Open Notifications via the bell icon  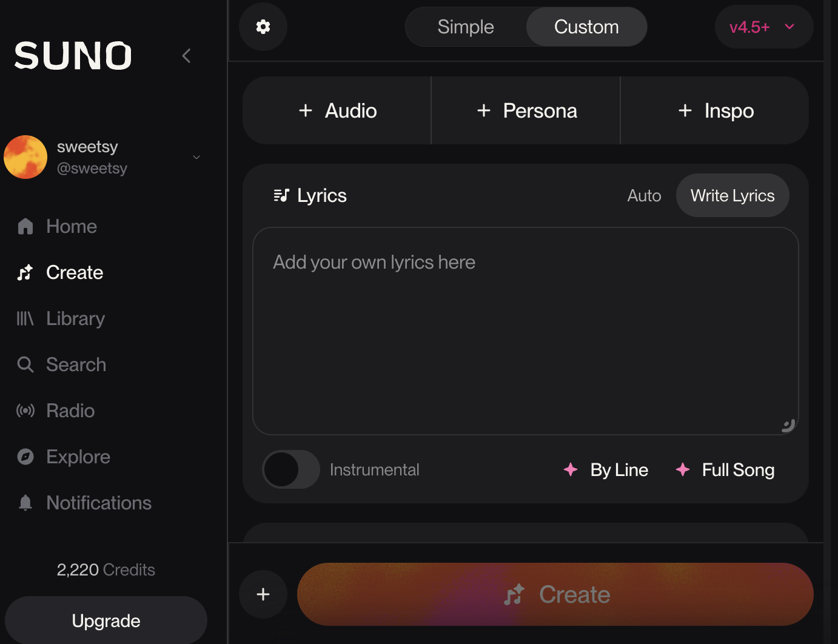pyautogui.click(x=25, y=503)
